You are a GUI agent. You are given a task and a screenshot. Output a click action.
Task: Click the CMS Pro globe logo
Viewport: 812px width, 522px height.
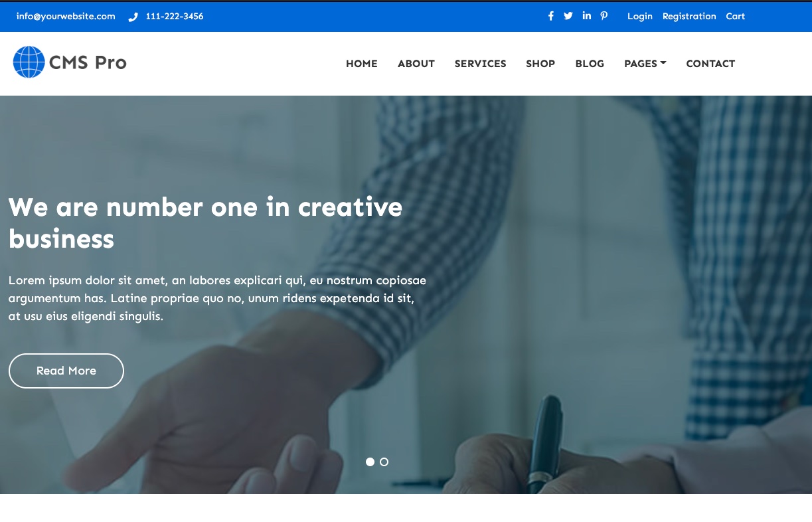pyautogui.click(x=70, y=62)
